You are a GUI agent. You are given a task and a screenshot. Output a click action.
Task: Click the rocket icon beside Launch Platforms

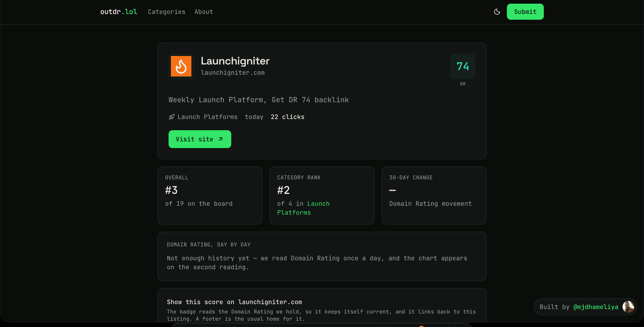click(172, 117)
